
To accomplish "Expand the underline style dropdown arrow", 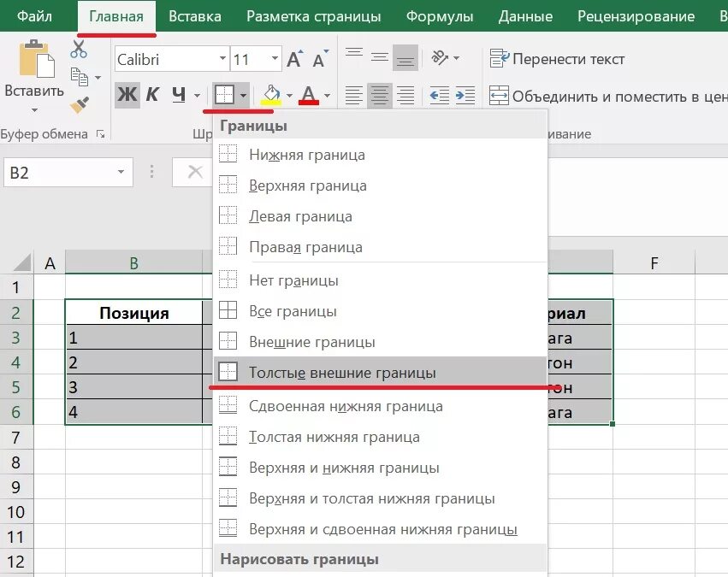I will (197, 96).
